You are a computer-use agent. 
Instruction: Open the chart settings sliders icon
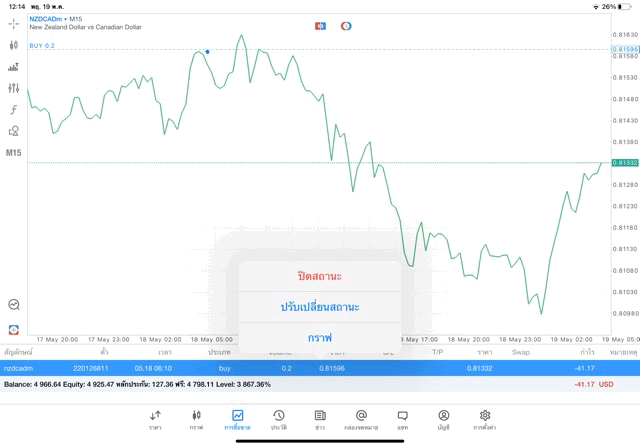click(14, 88)
